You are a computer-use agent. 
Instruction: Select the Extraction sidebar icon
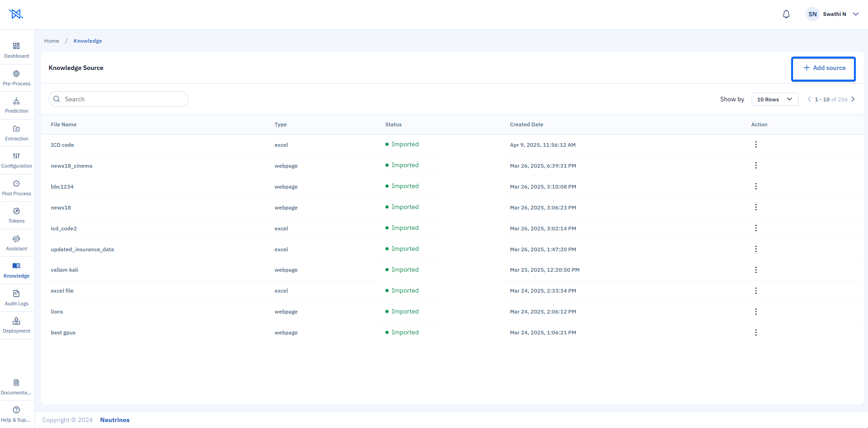(16, 133)
